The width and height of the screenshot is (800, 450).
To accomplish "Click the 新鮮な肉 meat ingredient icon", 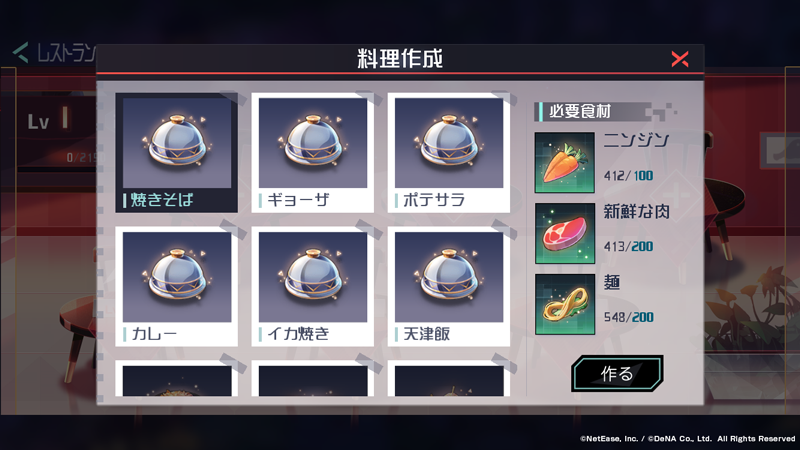I will pyautogui.click(x=565, y=233).
